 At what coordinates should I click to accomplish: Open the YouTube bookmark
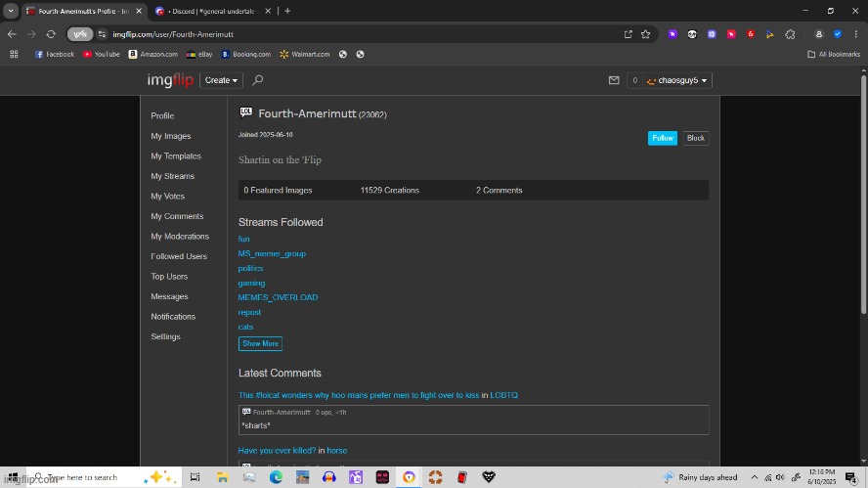(102, 55)
